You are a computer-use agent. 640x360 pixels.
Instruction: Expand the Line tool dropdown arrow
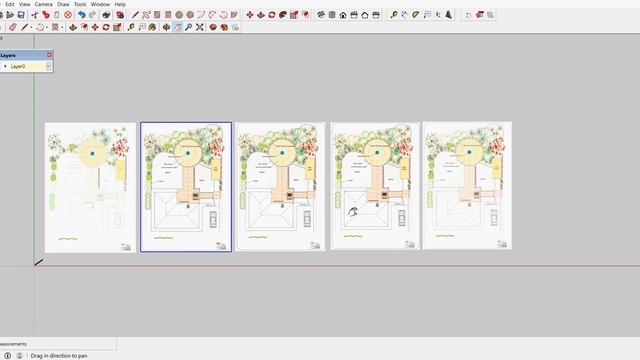(31, 27)
